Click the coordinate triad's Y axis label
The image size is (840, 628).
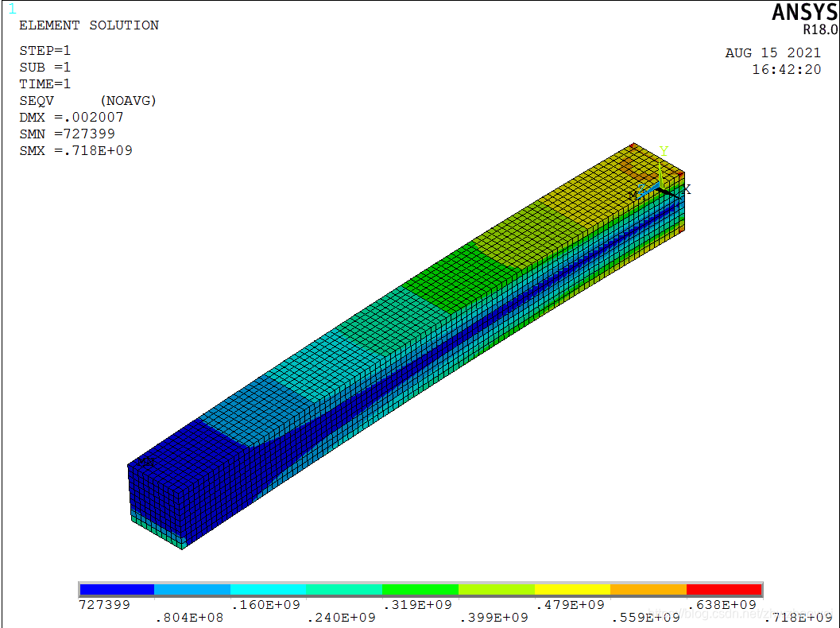click(x=664, y=151)
